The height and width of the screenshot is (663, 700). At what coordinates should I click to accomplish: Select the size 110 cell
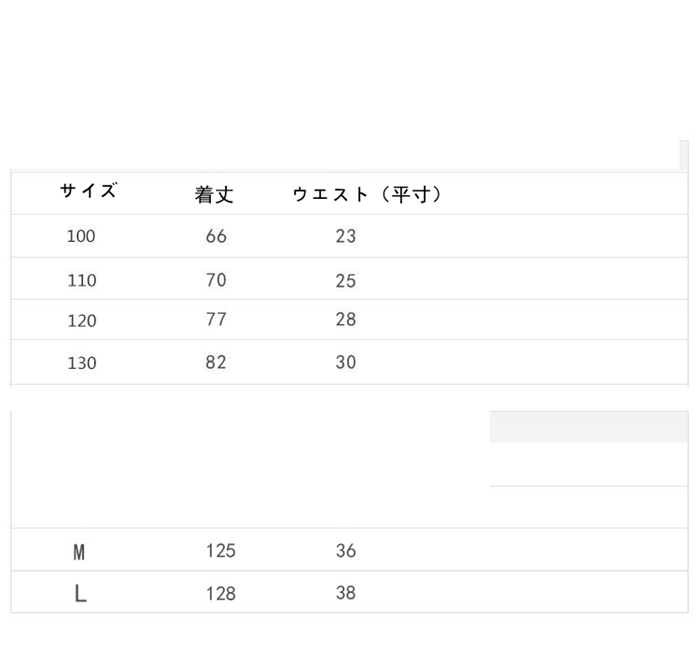click(x=82, y=281)
